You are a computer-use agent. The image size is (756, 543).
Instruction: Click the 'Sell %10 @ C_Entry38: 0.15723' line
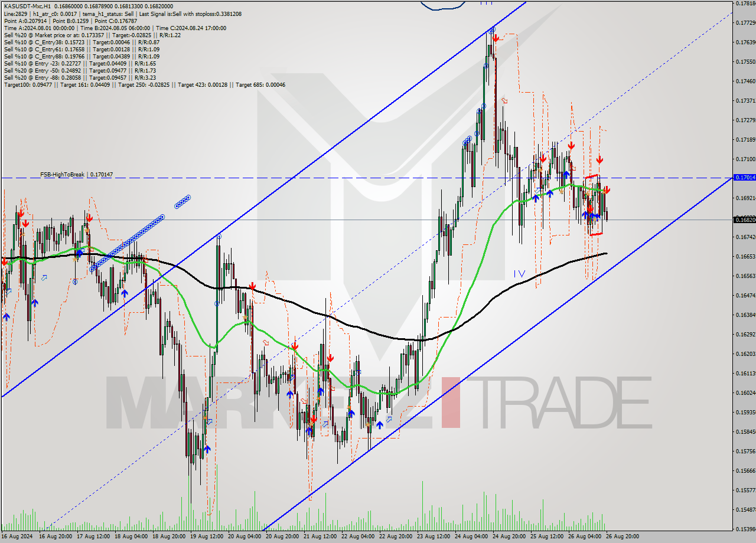click(82, 42)
